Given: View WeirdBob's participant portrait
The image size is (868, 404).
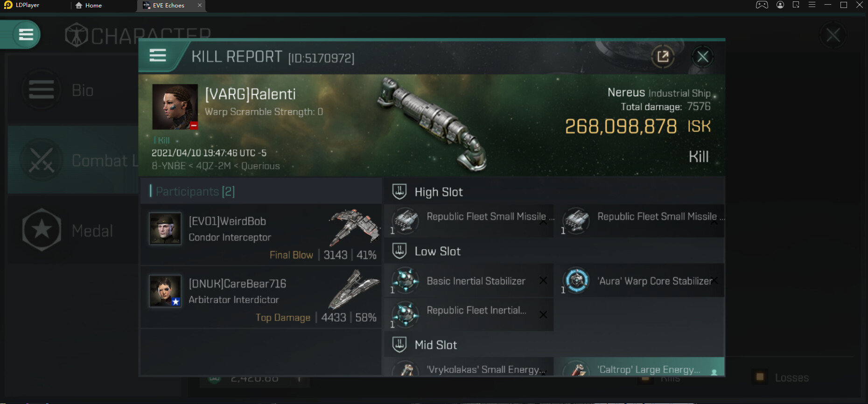Looking at the screenshot, I should [165, 229].
